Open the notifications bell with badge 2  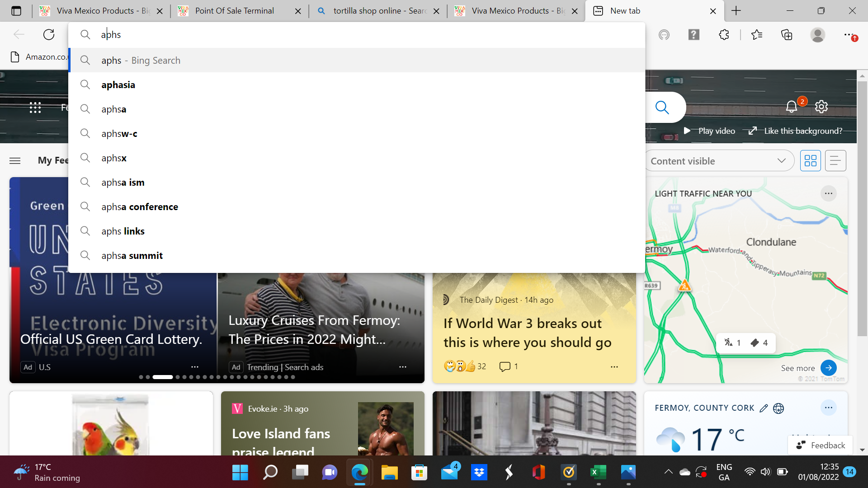click(x=792, y=107)
